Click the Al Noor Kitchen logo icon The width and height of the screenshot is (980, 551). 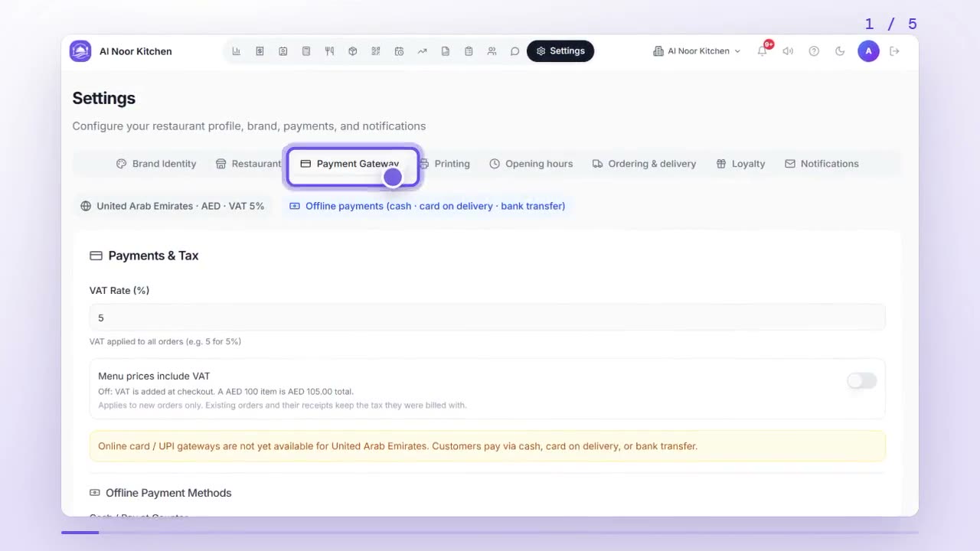[x=80, y=51]
